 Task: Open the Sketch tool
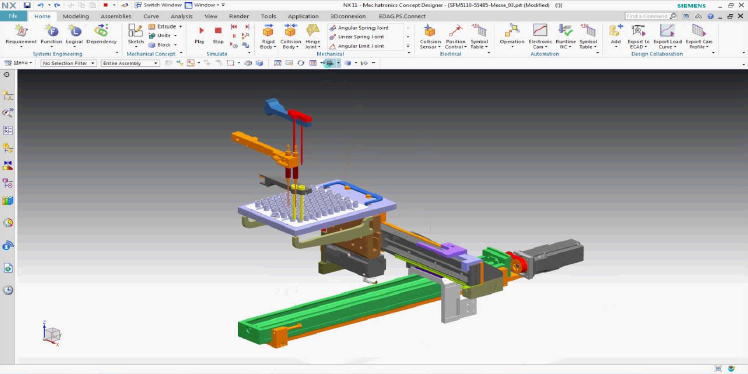coord(135,34)
